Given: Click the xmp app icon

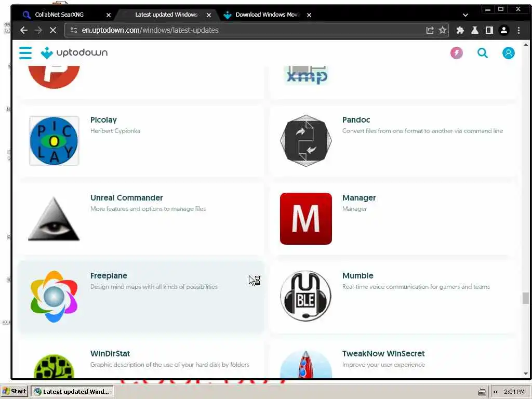Looking at the screenshot, I should [307, 75].
